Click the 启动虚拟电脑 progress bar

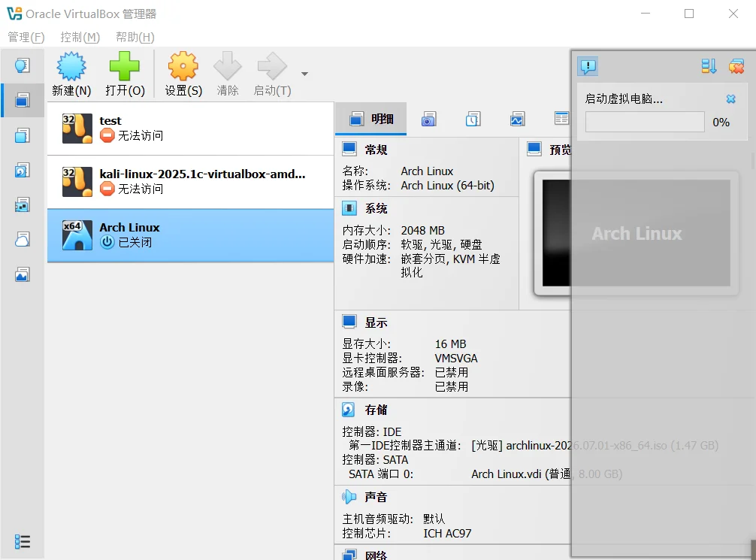point(645,122)
